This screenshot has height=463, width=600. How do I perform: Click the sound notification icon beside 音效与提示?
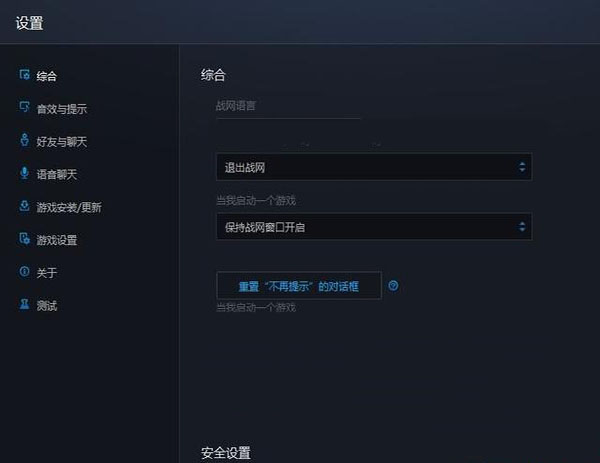click(24, 107)
